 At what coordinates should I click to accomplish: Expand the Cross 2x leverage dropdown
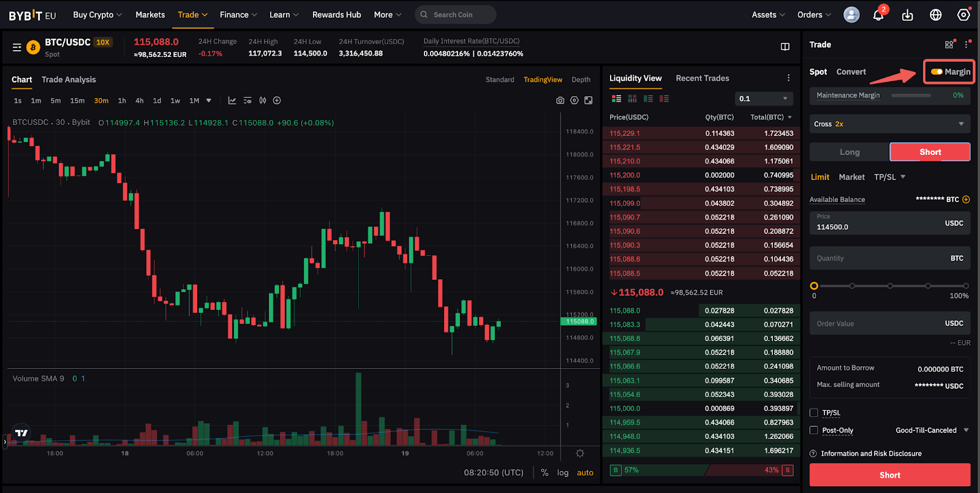coord(889,124)
